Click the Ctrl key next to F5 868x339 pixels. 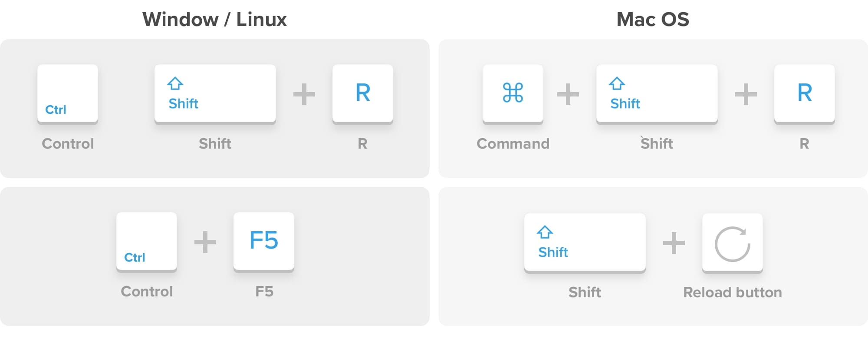[x=147, y=241]
